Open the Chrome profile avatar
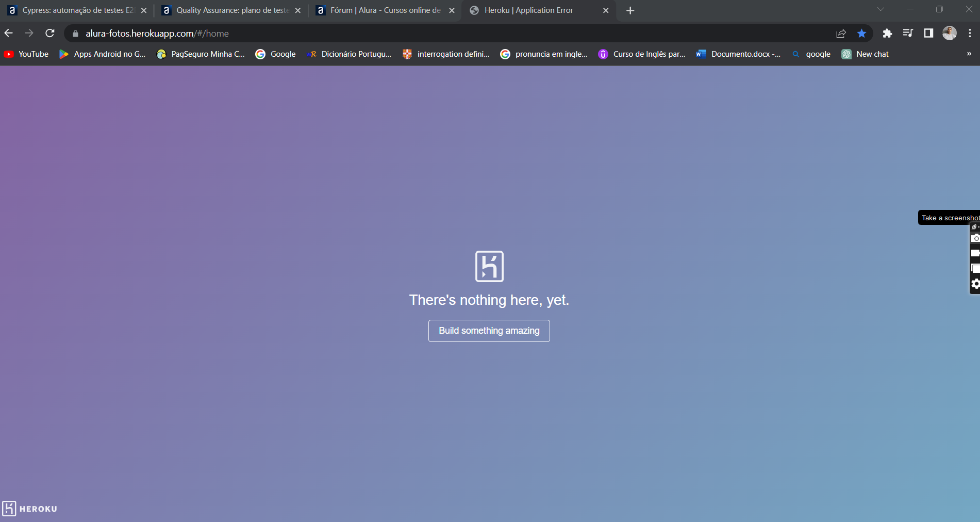The width and height of the screenshot is (980, 522). click(950, 33)
